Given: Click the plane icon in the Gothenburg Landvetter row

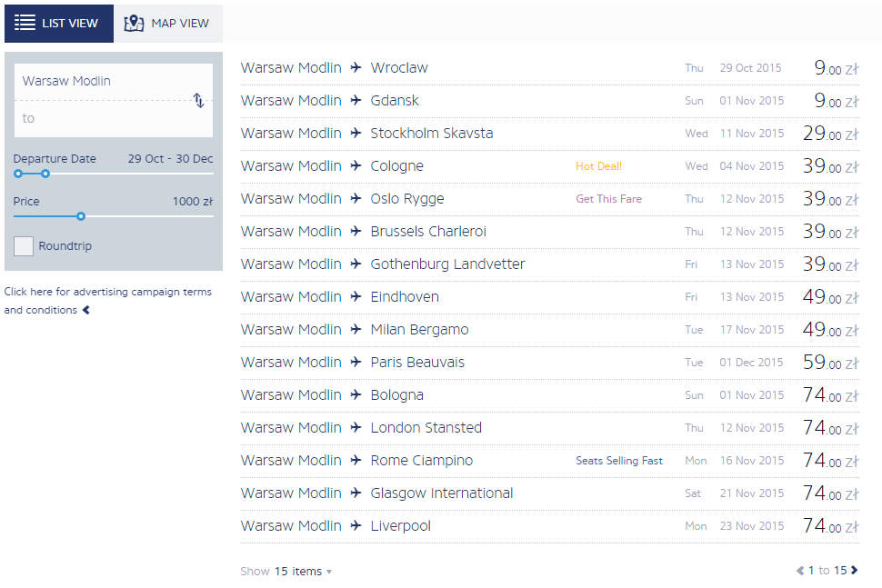Looking at the screenshot, I should (356, 263).
